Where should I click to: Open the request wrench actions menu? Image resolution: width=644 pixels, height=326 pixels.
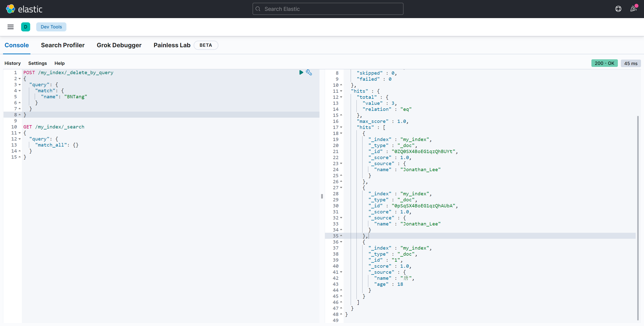coord(309,72)
